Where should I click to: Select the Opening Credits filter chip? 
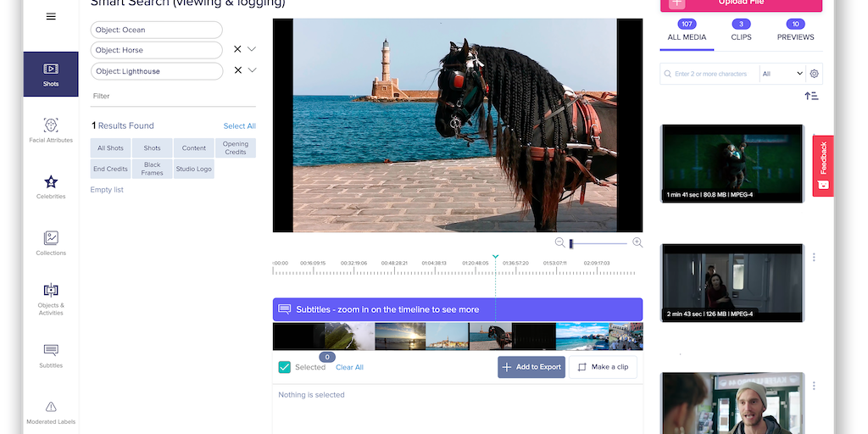(236, 147)
